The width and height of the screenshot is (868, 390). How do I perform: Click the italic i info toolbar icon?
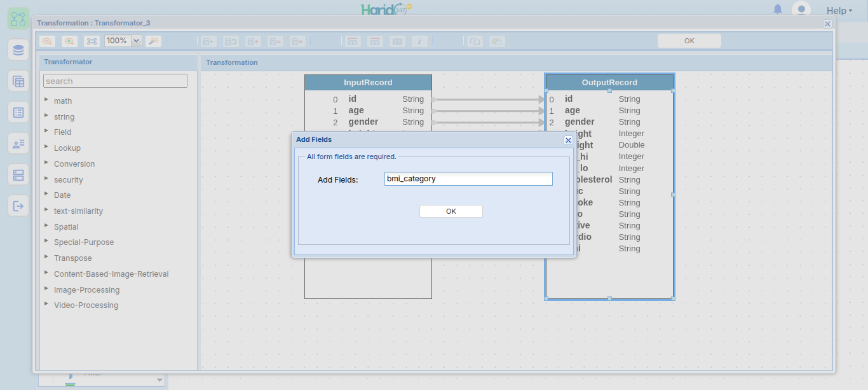[419, 41]
